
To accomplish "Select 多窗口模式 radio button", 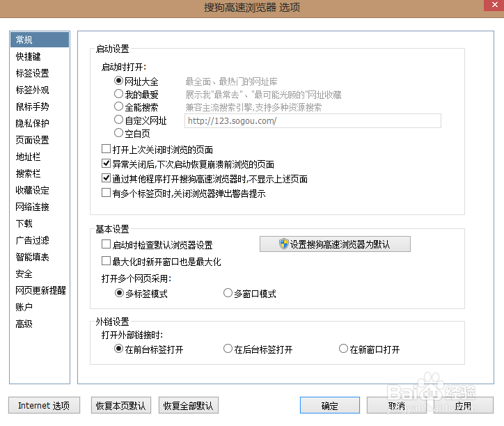I will [x=228, y=293].
